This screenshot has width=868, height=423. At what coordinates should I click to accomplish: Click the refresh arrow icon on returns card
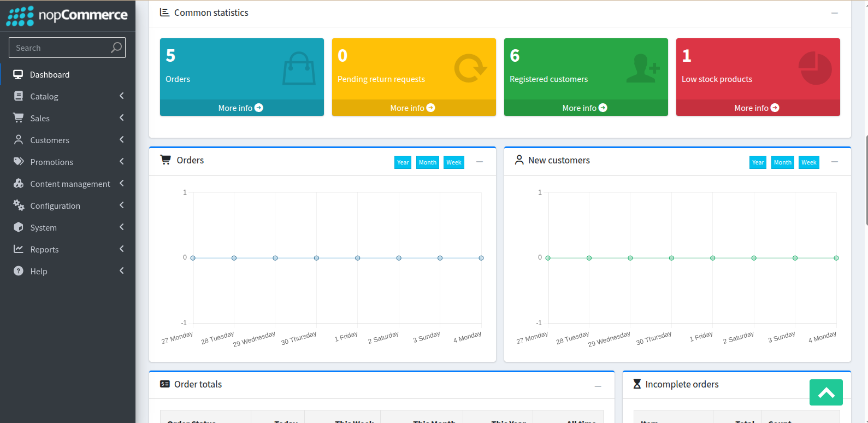point(470,68)
